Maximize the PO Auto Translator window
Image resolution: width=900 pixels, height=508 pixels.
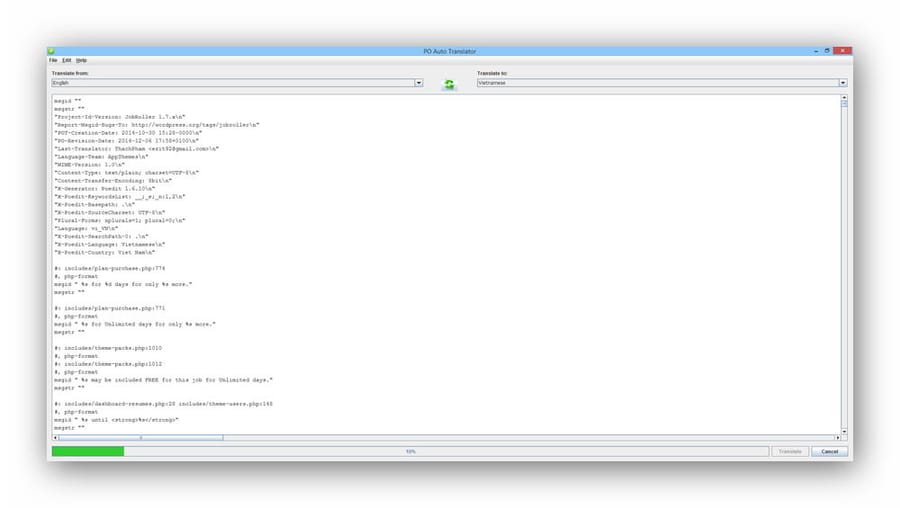[827, 51]
